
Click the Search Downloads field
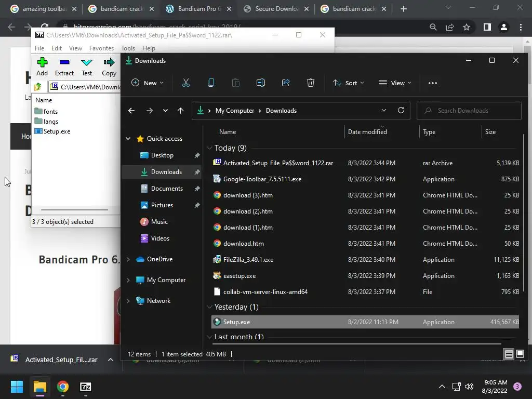click(469, 111)
